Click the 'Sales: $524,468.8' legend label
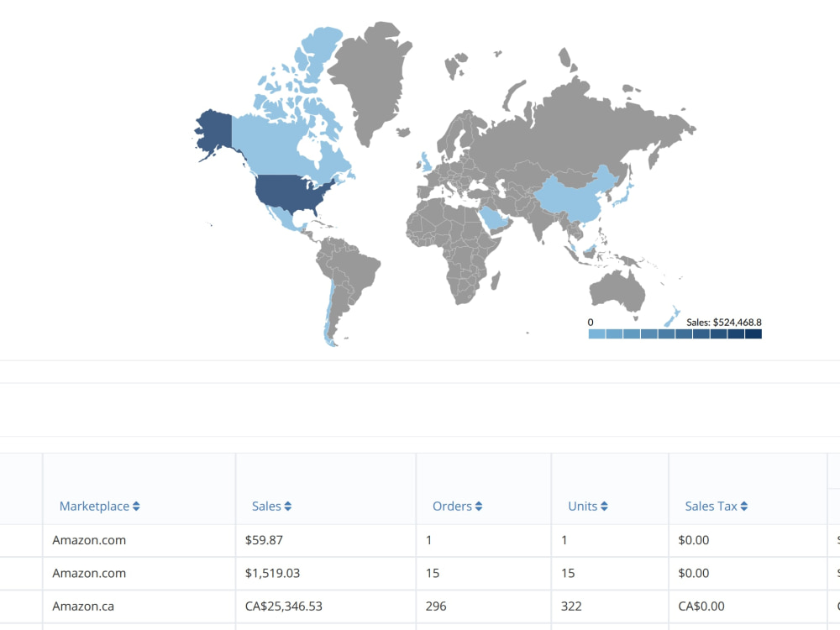This screenshot has width=840, height=630. 724,323
